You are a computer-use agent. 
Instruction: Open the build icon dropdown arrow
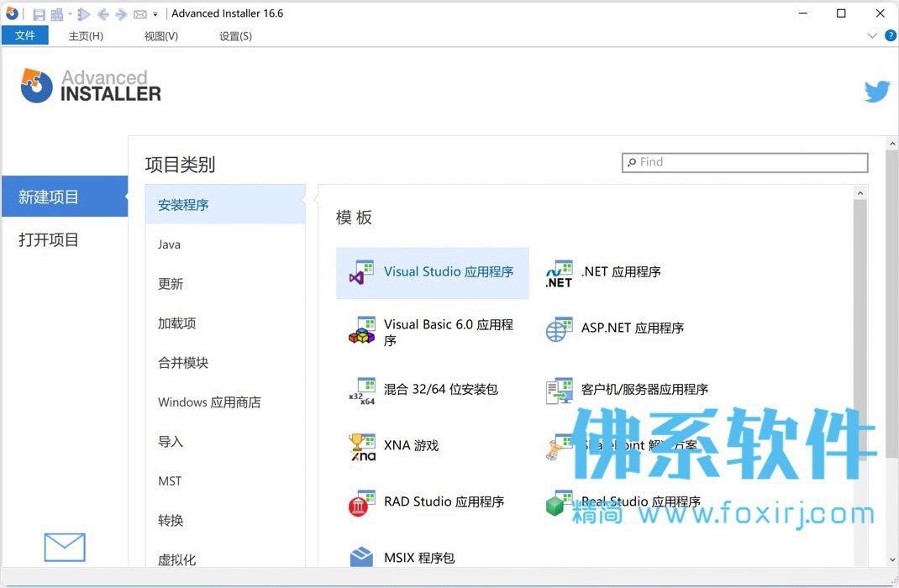coord(70,14)
